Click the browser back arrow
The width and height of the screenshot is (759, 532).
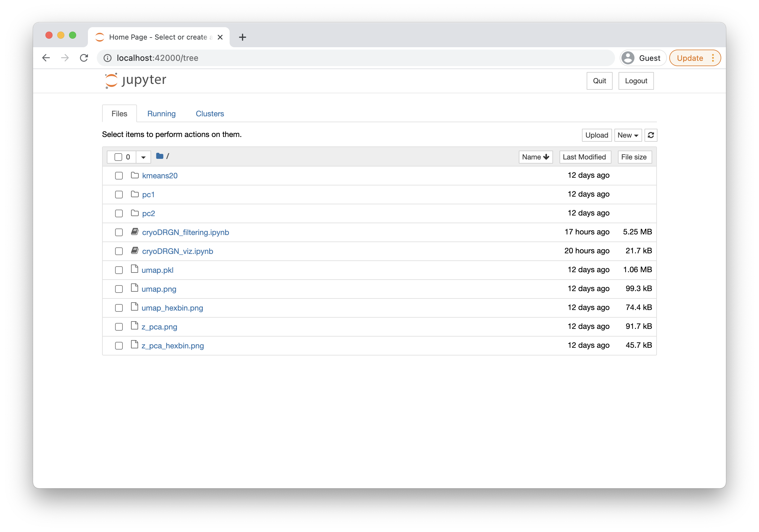tap(46, 58)
